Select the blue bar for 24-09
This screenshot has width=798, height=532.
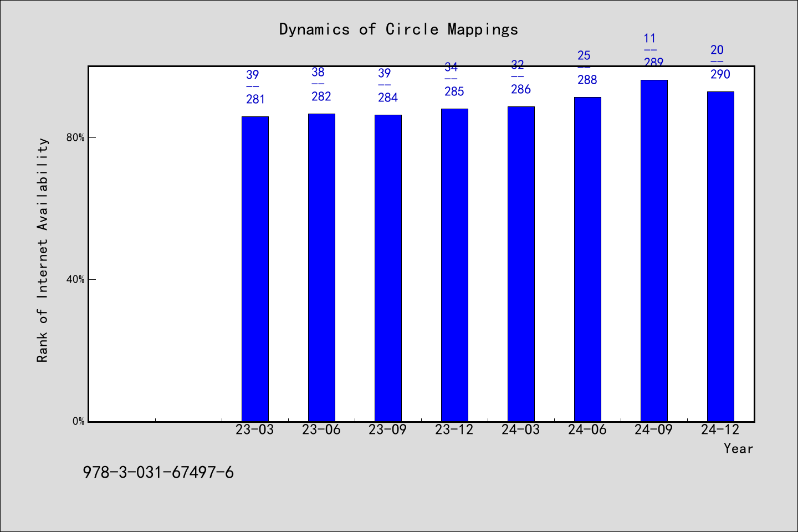654,250
